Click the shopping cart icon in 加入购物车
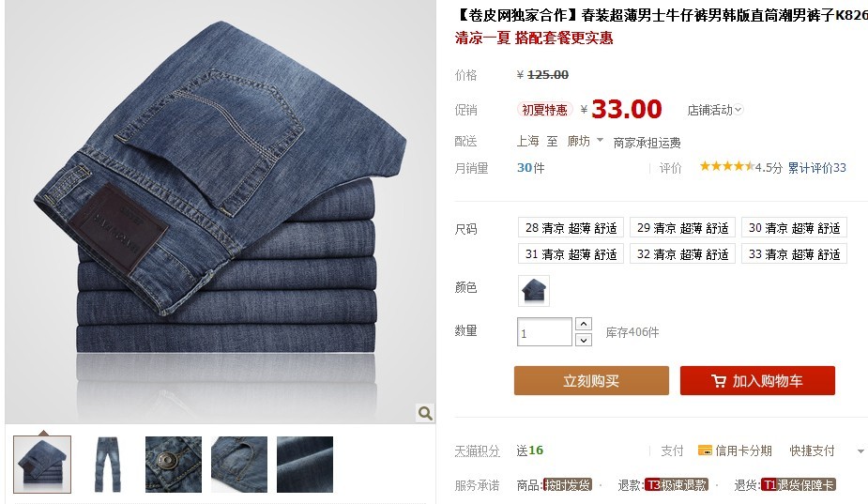 pyautogui.click(x=719, y=381)
